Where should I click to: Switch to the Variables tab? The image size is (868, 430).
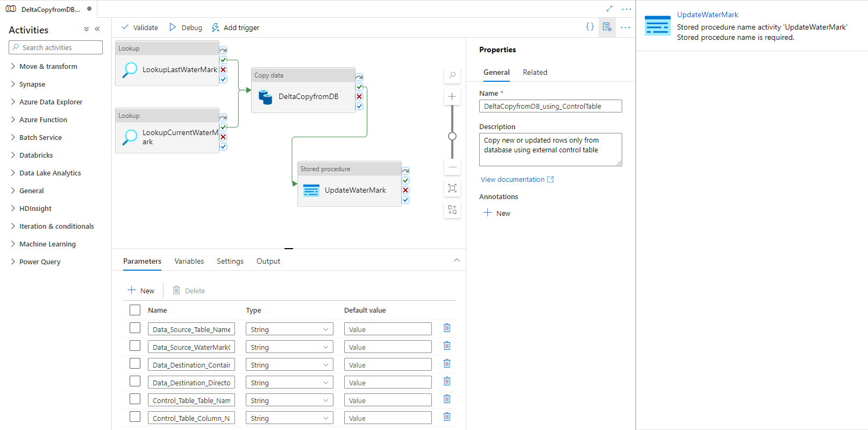[x=189, y=261]
